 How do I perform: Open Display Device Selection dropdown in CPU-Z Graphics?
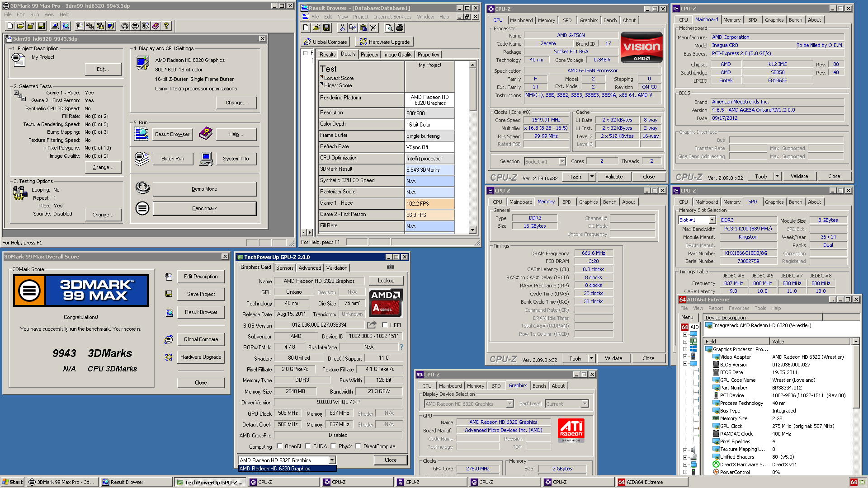click(x=509, y=404)
